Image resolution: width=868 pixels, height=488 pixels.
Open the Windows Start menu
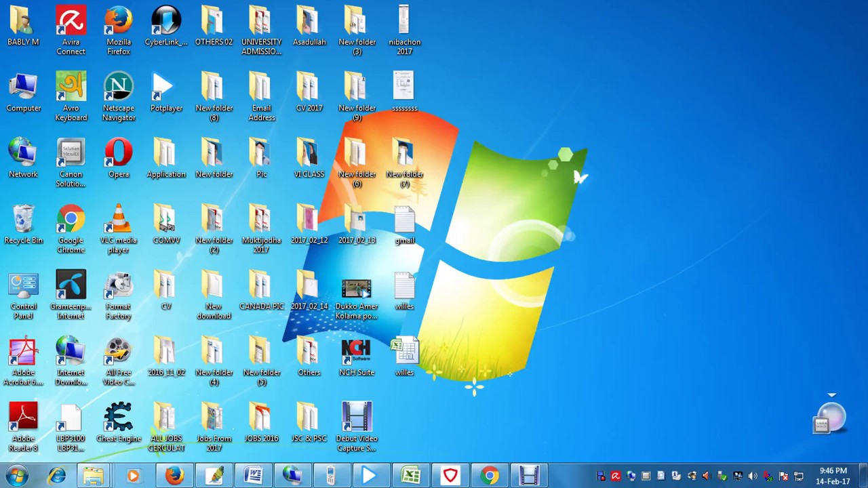[x=16, y=476]
